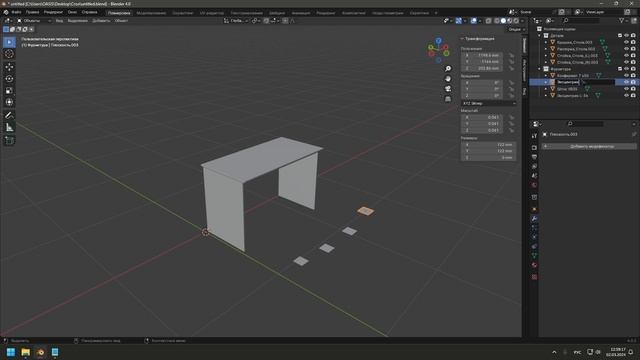The height and width of the screenshot is (360, 640).
Task: Toggle snapping magnet in header
Action: click(266, 20)
